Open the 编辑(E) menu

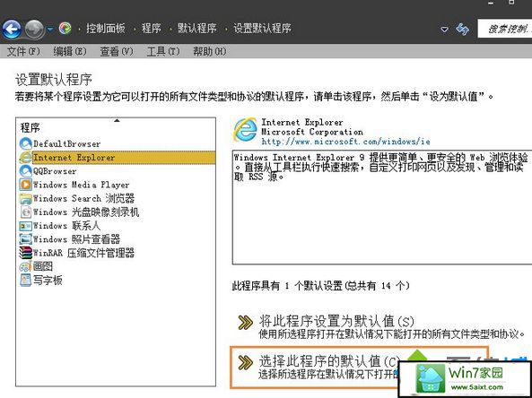70,51
